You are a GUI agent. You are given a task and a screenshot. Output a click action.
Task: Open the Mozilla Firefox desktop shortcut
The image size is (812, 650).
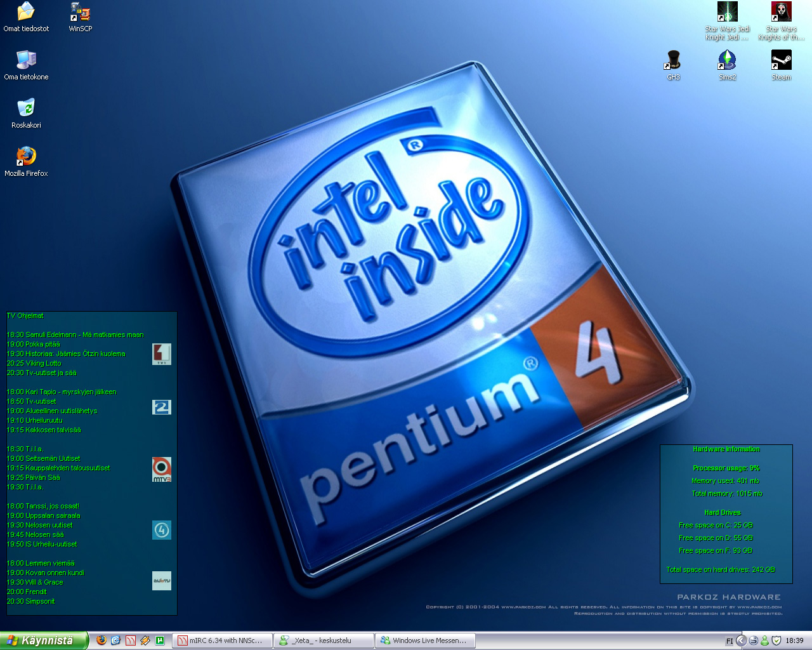(26, 156)
